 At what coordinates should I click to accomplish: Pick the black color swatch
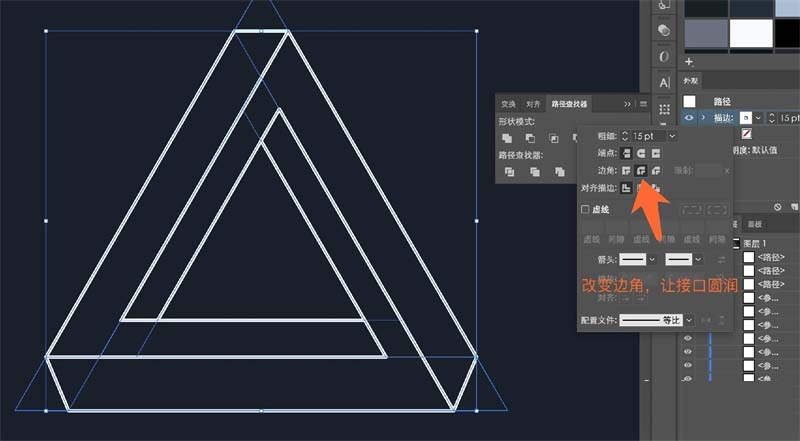pyautogui.click(x=787, y=33)
